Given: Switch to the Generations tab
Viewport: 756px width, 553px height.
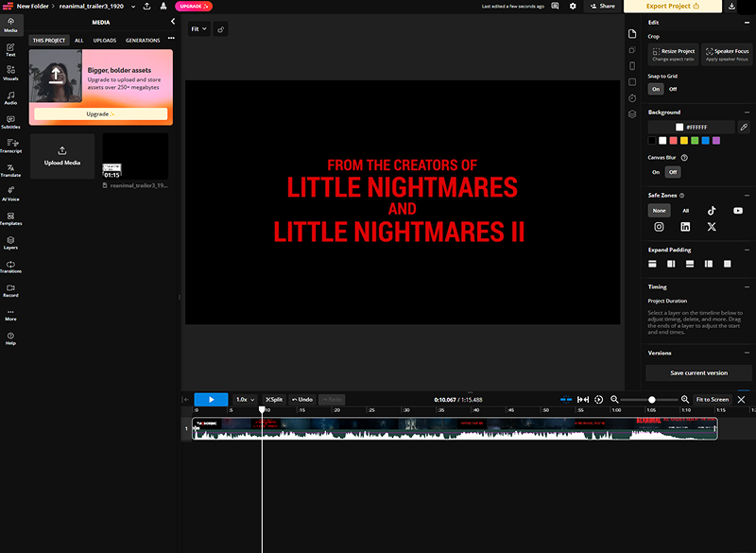Looking at the screenshot, I should pyautogui.click(x=143, y=41).
